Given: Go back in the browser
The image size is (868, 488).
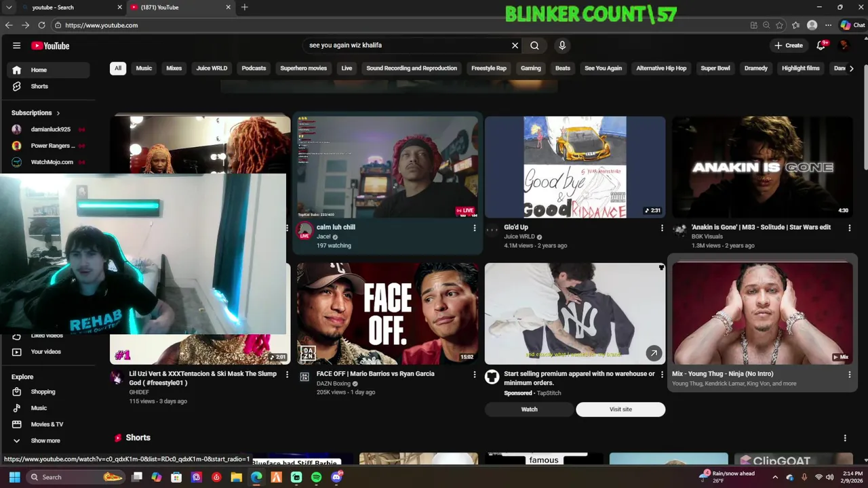Looking at the screenshot, I should pyautogui.click(x=9, y=25).
